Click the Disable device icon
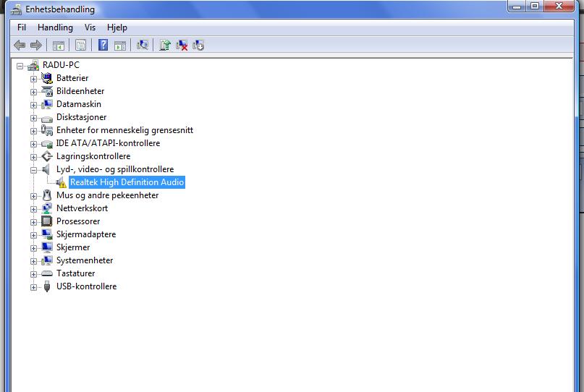The width and height of the screenshot is (584, 392). coord(198,46)
